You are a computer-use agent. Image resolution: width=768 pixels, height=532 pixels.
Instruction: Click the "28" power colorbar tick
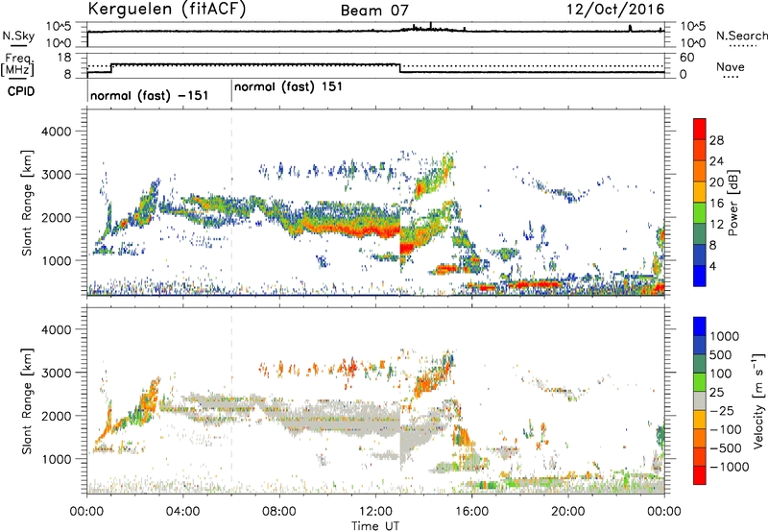point(716,140)
